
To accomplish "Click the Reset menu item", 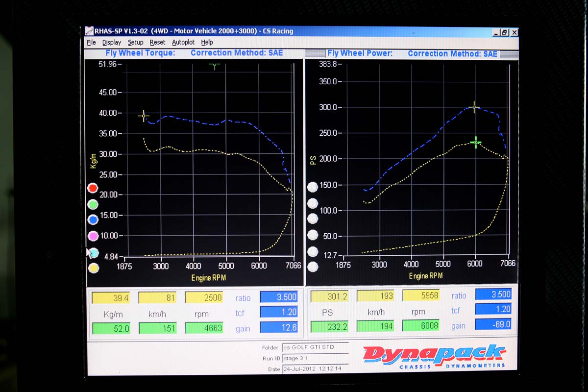I will click(x=157, y=43).
